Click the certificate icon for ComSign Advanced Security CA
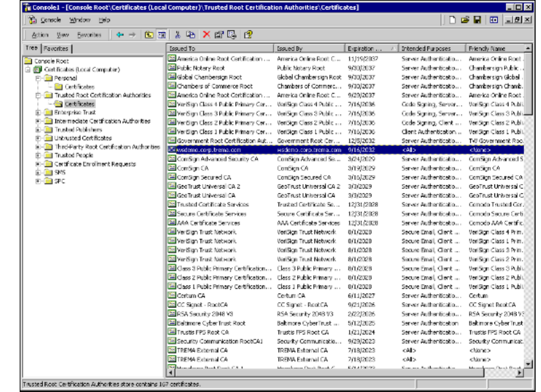Screen dimensions: 541x392 [x=172, y=159]
